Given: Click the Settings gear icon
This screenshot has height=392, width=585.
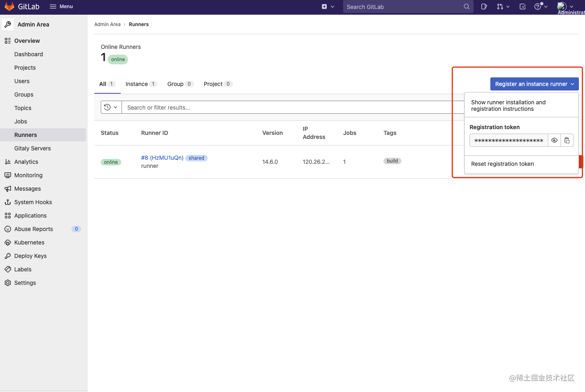Looking at the screenshot, I should 8,283.
